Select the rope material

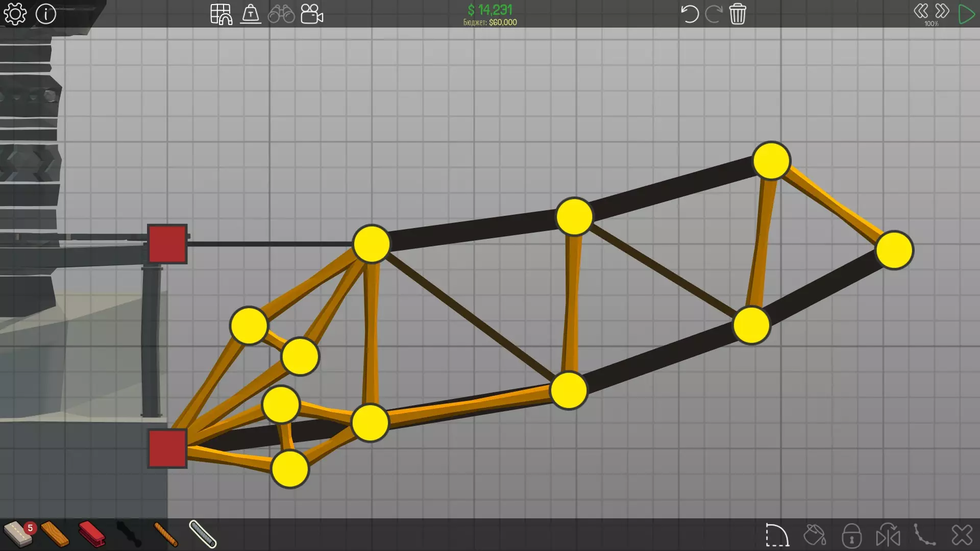165,534
